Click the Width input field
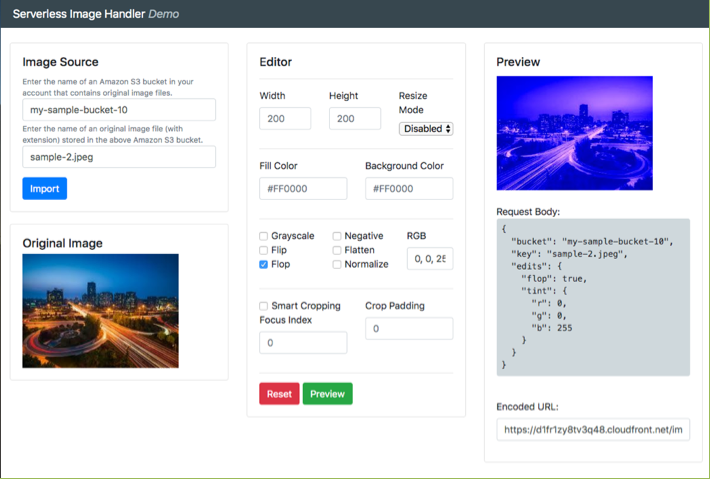The width and height of the screenshot is (710, 479). [x=284, y=119]
